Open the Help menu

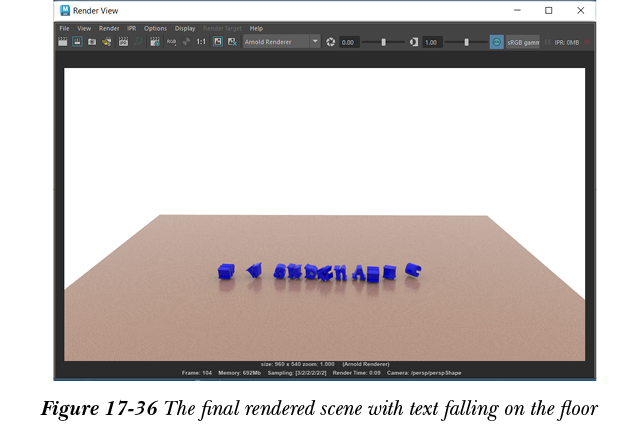(x=256, y=29)
